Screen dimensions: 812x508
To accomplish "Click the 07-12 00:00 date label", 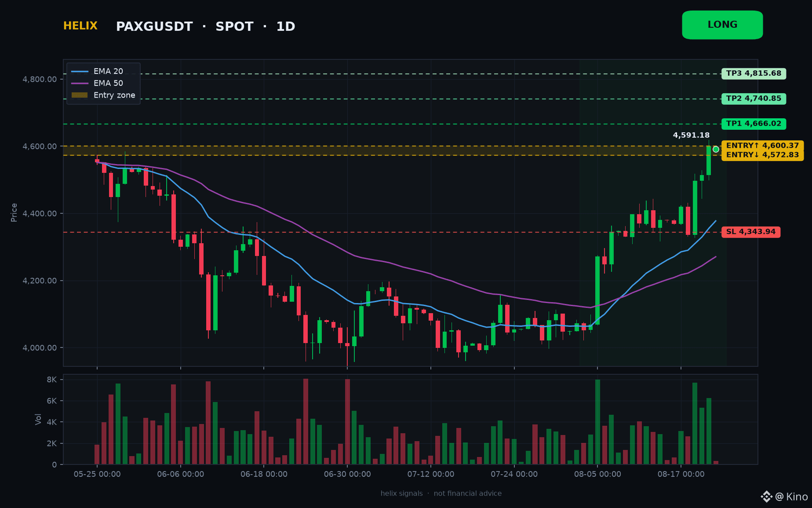I will [431, 474].
